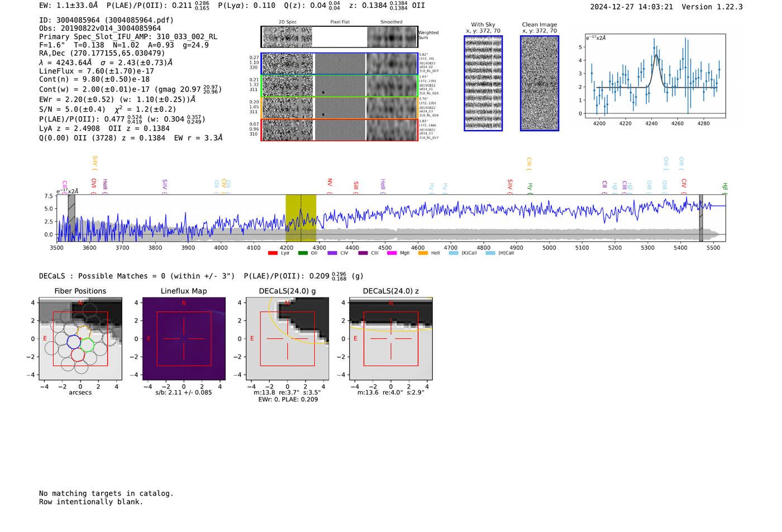This screenshot has width=782, height=532.
Task: Click the blue fiber circle in Fiber Positions
Action: point(74,342)
